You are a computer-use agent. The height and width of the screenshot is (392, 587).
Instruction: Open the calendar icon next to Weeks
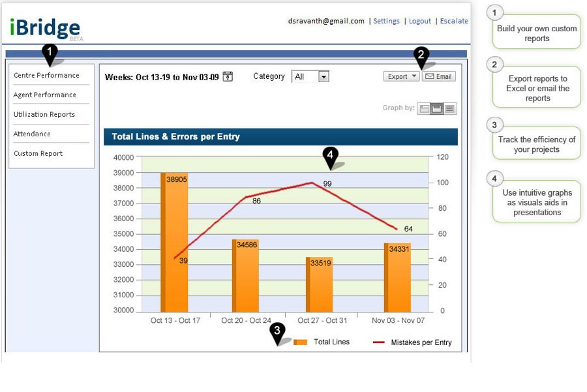pyautogui.click(x=227, y=76)
